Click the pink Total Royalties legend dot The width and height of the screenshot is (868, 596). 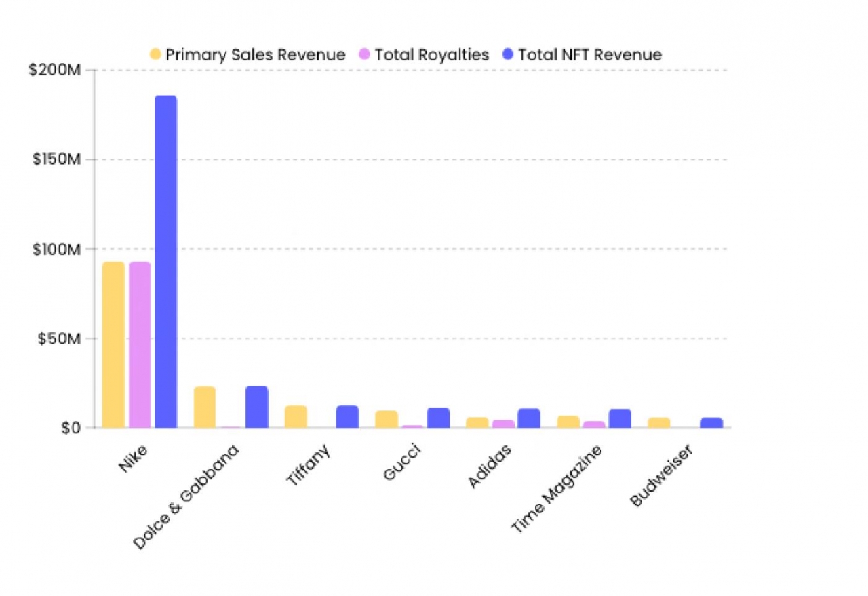[x=365, y=55]
